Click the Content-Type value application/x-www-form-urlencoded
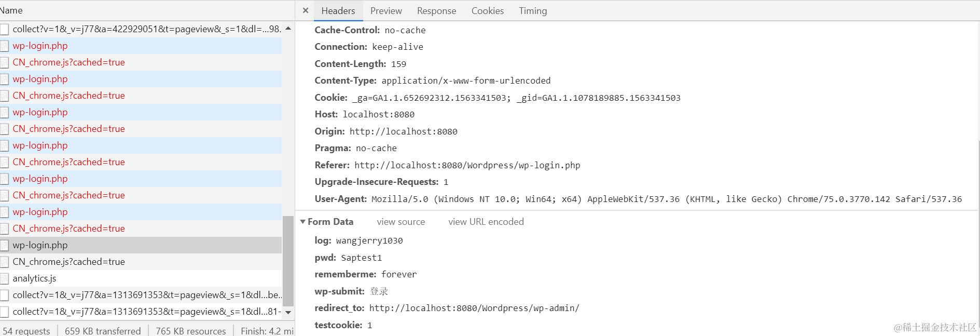The height and width of the screenshot is (336, 980). click(x=466, y=80)
